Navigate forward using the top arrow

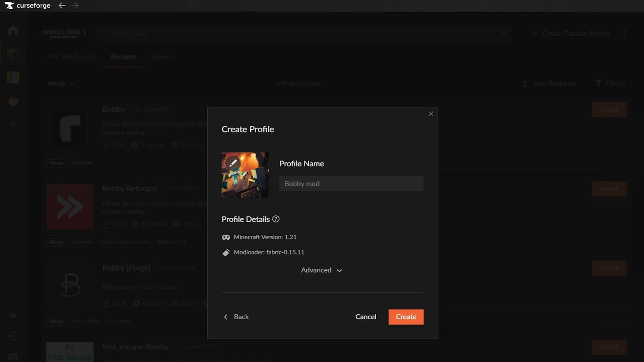click(75, 6)
